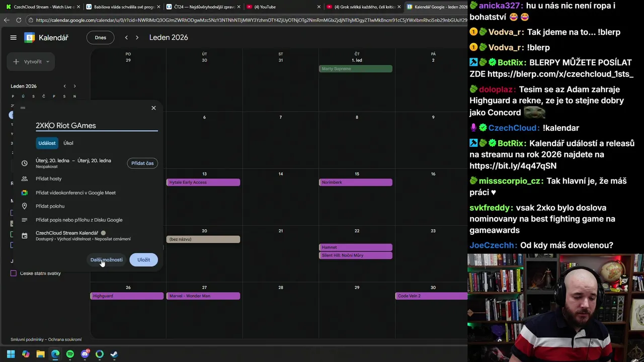Reload the page with the browser refresh icon
The height and width of the screenshot is (362, 644).
pos(19,20)
